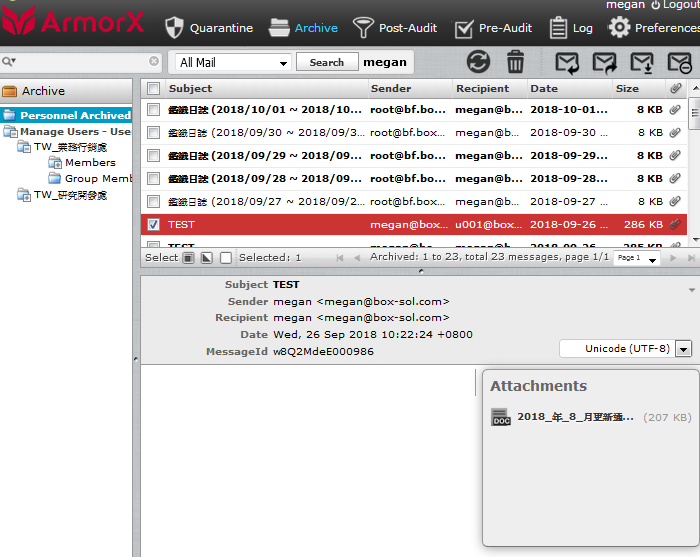The image size is (700, 557).
Task: Go to last page arrow
Action: click(x=691, y=258)
